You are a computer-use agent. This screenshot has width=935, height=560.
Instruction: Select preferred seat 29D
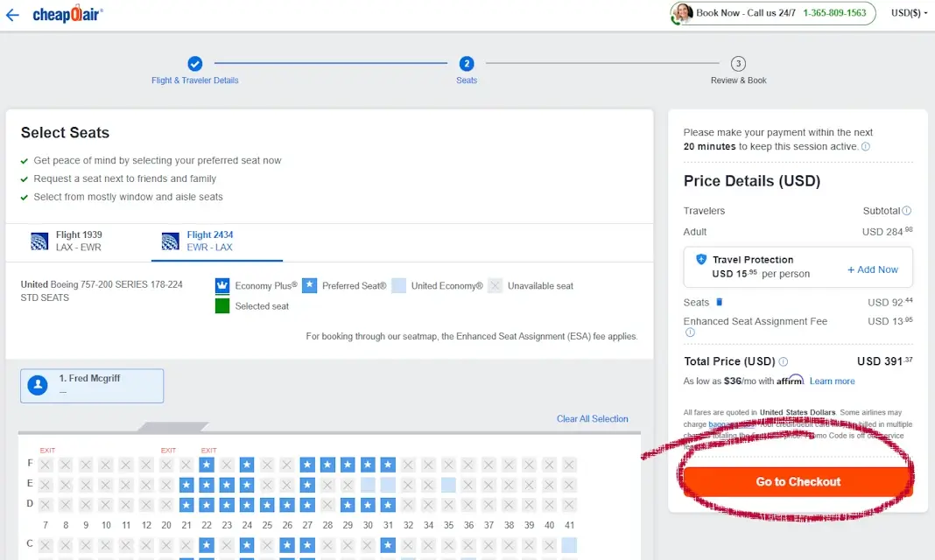pos(348,505)
